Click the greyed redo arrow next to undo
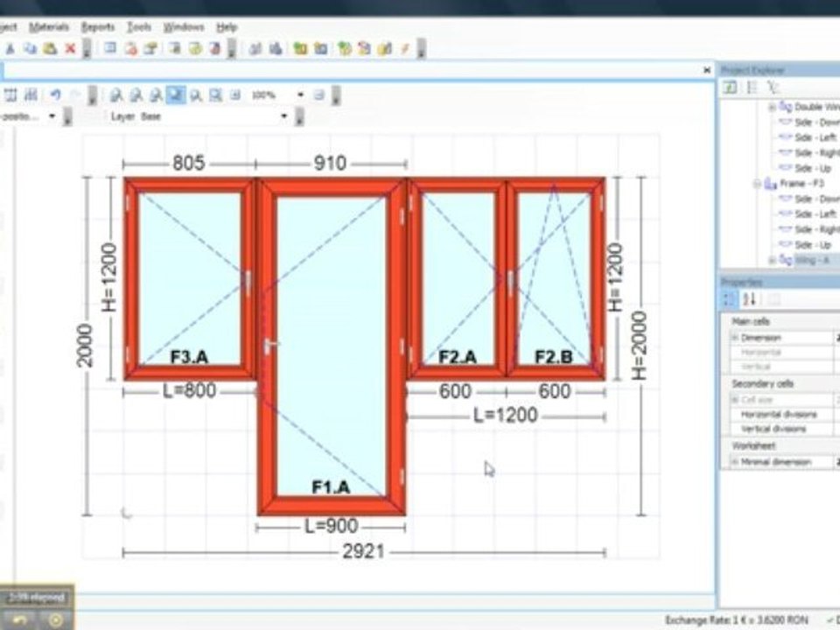Screen dimensions: 840x630 point(75,94)
